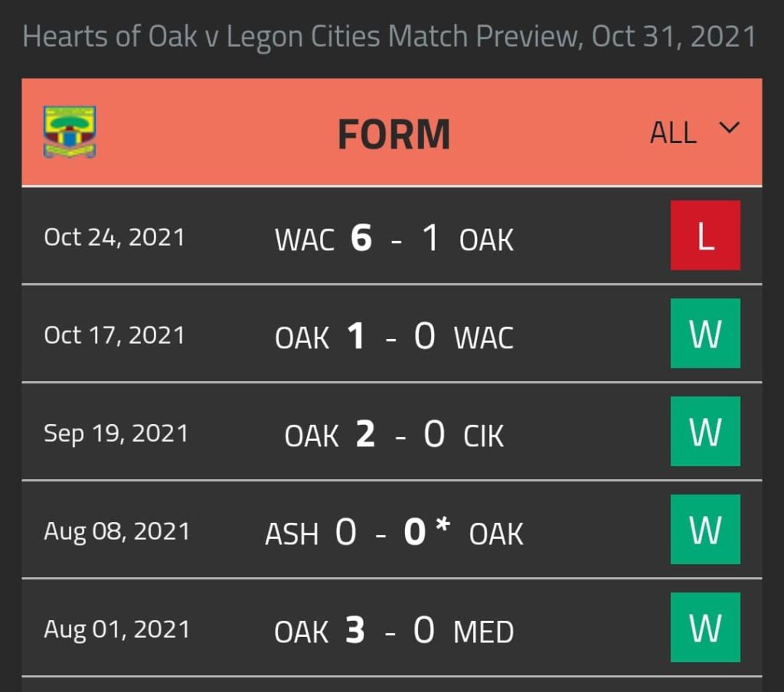Select the WAC 6 - 1 OAK scoreline
The width and height of the screenshot is (784, 692).
click(394, 238)
